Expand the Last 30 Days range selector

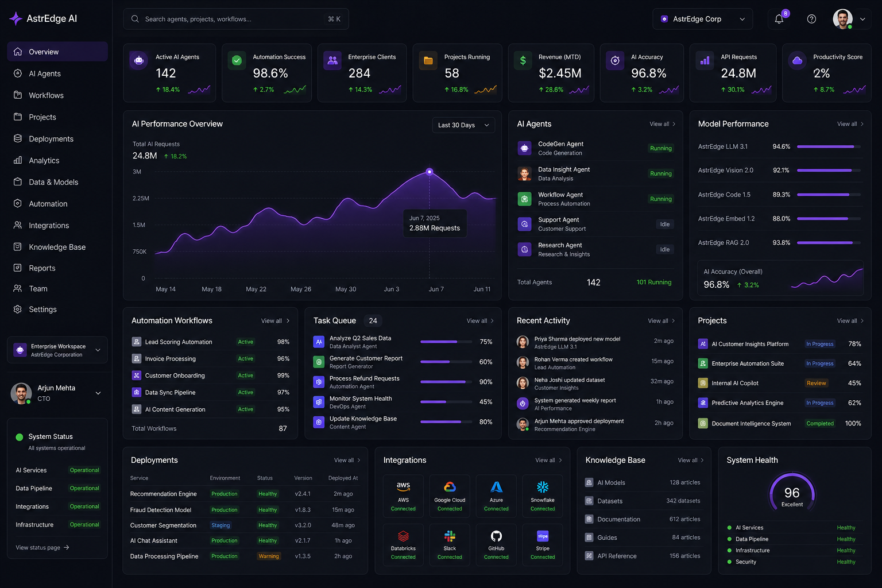point(463,125)
